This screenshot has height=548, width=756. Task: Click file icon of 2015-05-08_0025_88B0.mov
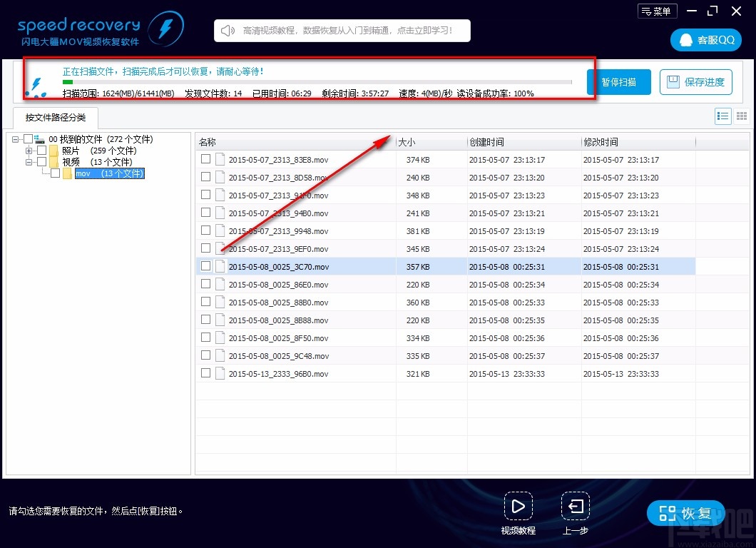(220, 302)
